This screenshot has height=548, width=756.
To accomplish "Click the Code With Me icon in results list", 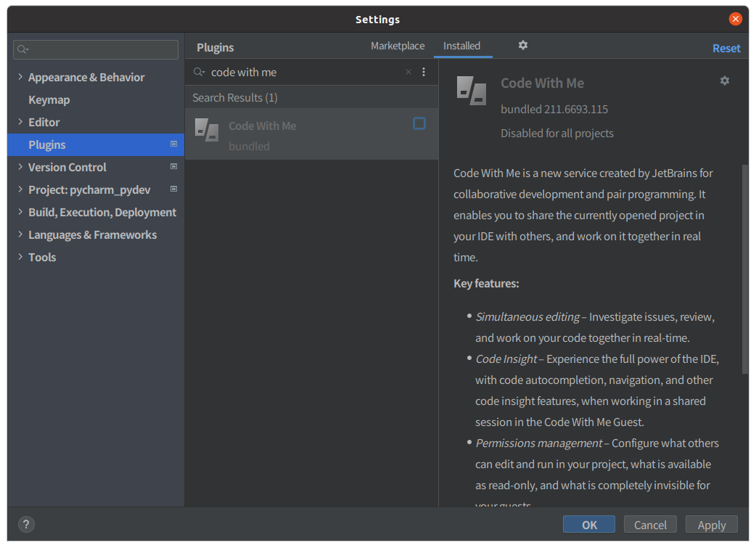I will coord(206,130).
